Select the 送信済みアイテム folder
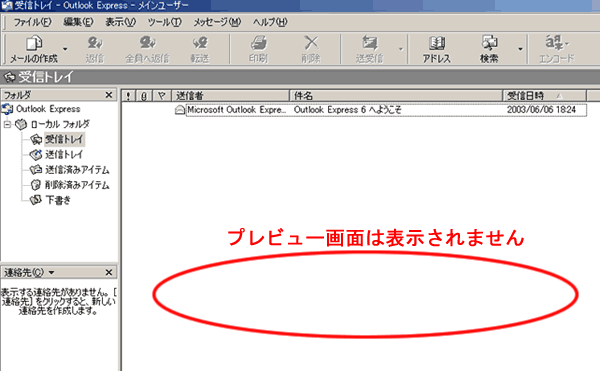The image size is (600, 371). pos(77,170)
